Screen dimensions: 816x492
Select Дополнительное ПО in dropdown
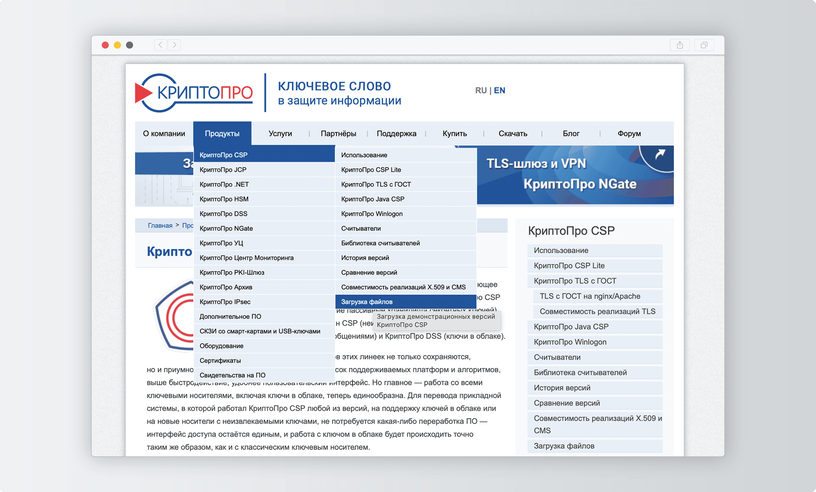click(x=264, y=316)
